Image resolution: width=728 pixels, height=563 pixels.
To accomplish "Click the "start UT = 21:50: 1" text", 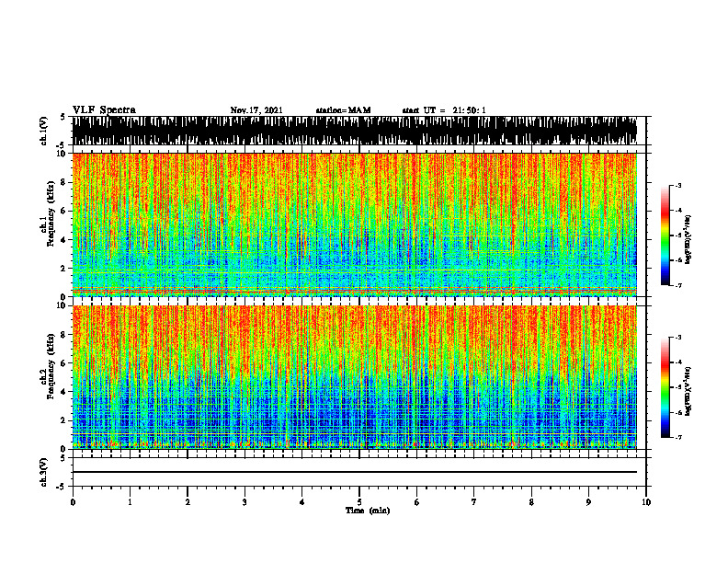I will click(444, 110).
